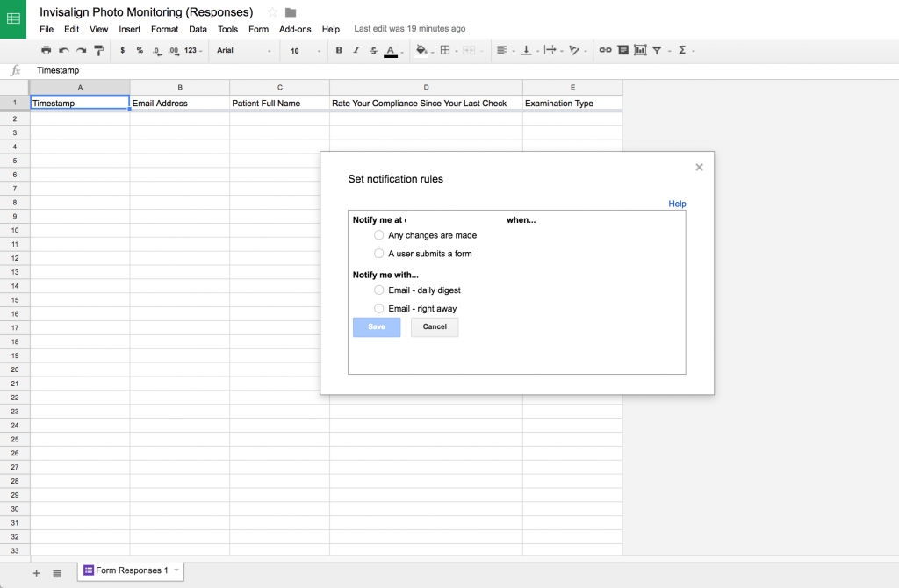
Task: Format as currency with dollar icon
Action: tap(122, 50)
